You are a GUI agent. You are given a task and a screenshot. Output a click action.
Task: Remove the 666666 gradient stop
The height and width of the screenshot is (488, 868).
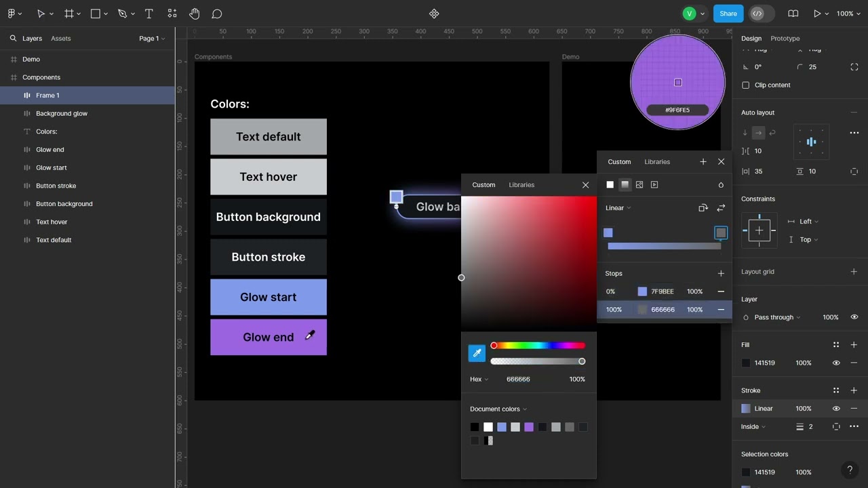point(721,310)
